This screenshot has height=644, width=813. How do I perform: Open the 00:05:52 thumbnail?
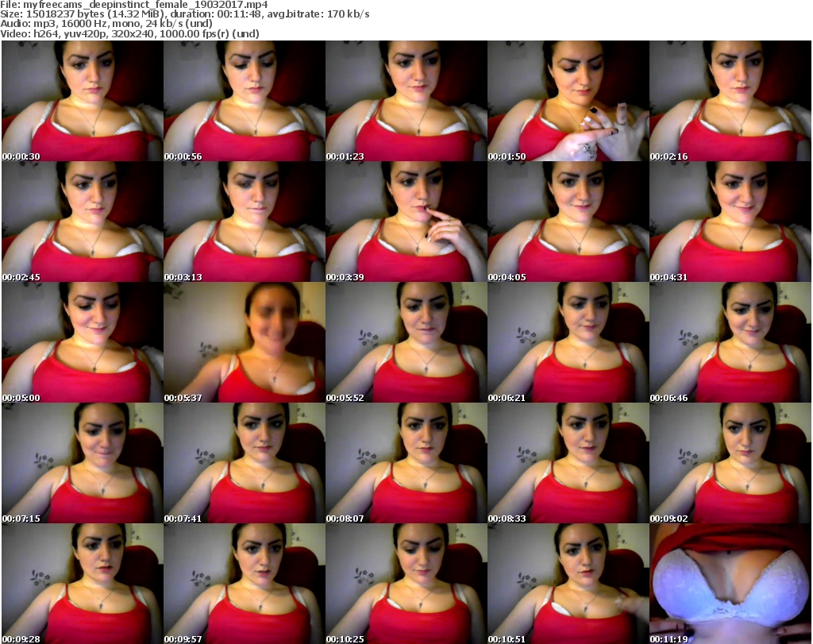coord(406,342)
